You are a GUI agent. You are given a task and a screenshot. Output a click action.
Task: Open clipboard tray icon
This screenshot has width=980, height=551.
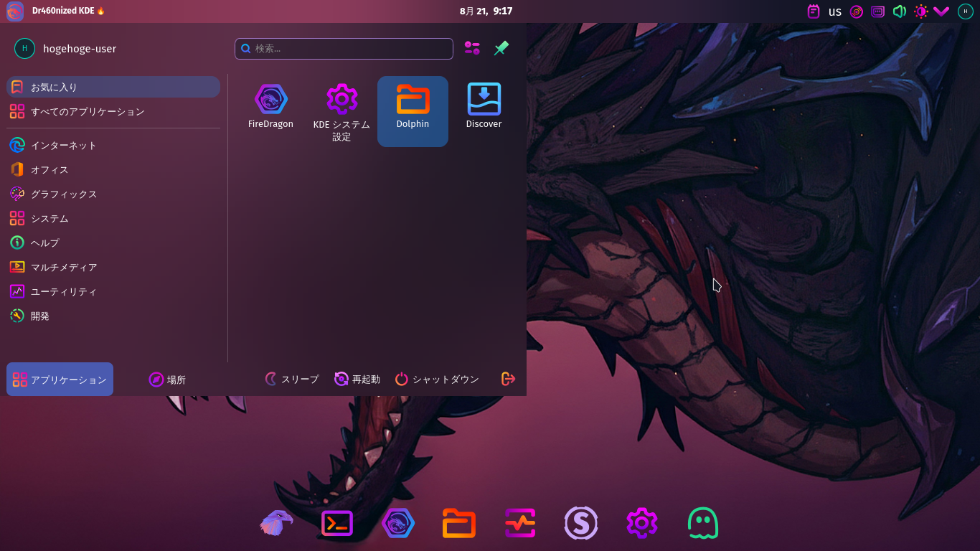pyautogui.click(x=814, y=11)
